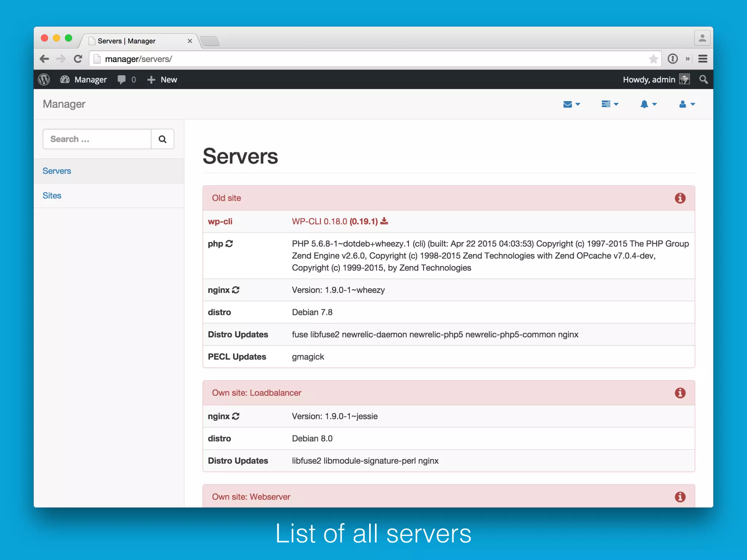Screen dimensions: 747x560
Task: Restart php using its refresh icon
Action: pyautogui.click(x=229, y=244)
